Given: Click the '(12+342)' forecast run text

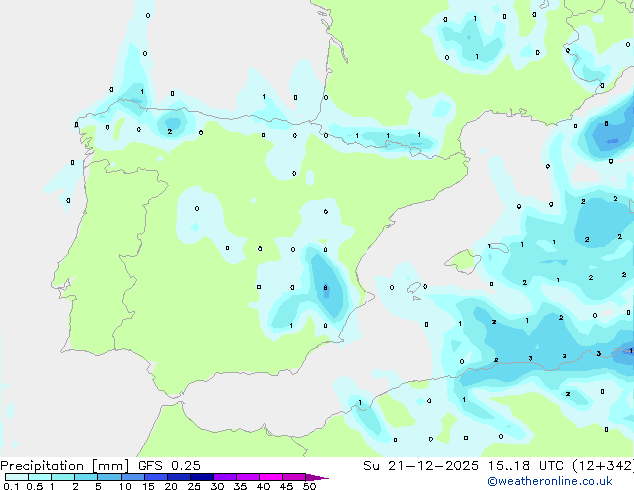Looking at the screenshot, I should coord(603,466).
